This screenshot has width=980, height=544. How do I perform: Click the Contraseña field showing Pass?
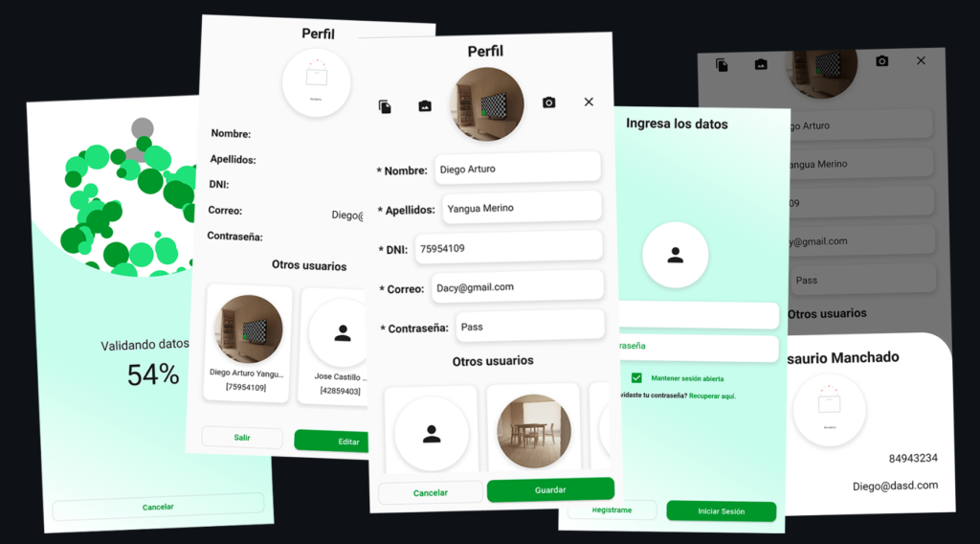(x=530, y=327)
